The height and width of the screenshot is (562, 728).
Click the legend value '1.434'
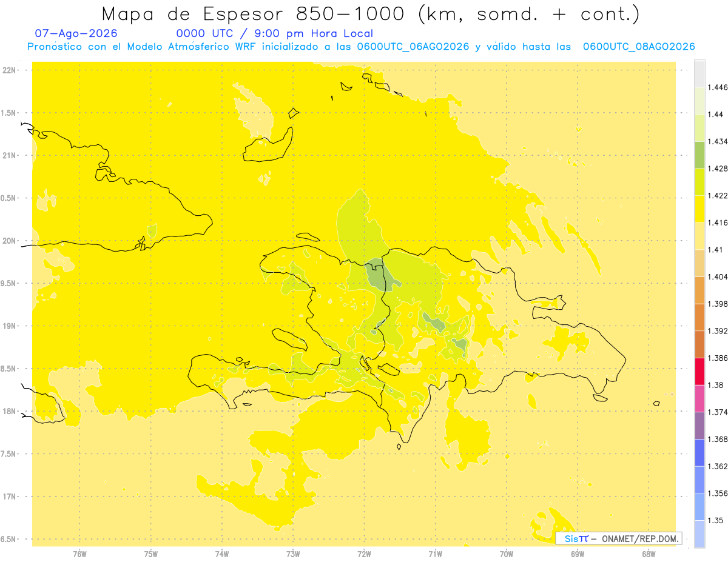pos(718,141)
